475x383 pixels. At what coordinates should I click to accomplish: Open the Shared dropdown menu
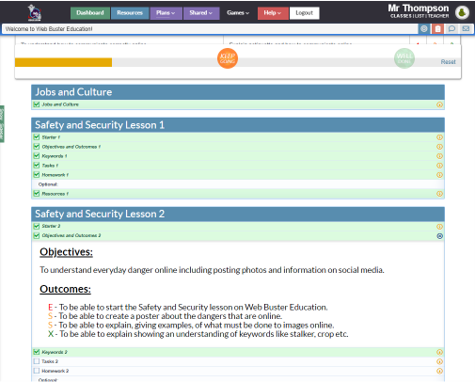(201, 13)
